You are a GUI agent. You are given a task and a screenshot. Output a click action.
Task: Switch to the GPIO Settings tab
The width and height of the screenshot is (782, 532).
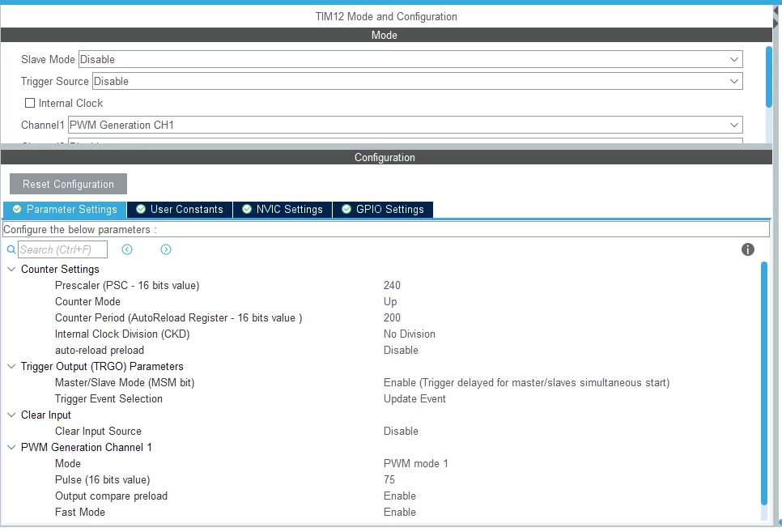(x=383, y=210)
